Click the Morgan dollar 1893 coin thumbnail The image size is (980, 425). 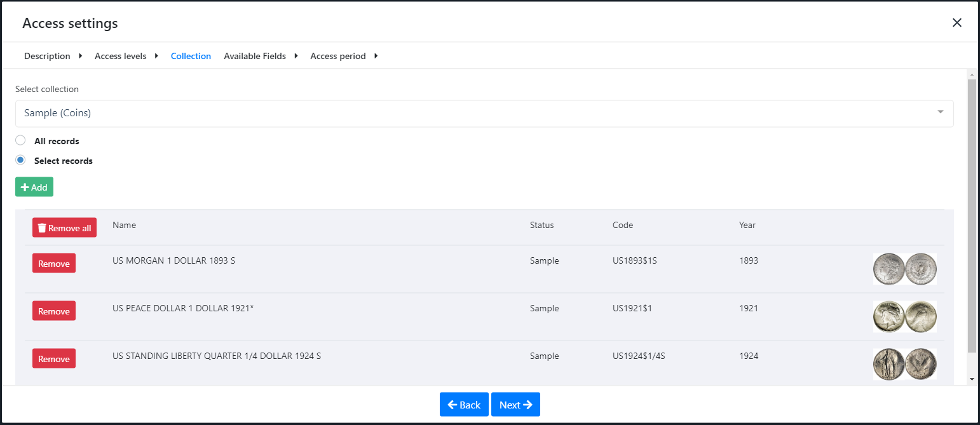click(904, 269)
